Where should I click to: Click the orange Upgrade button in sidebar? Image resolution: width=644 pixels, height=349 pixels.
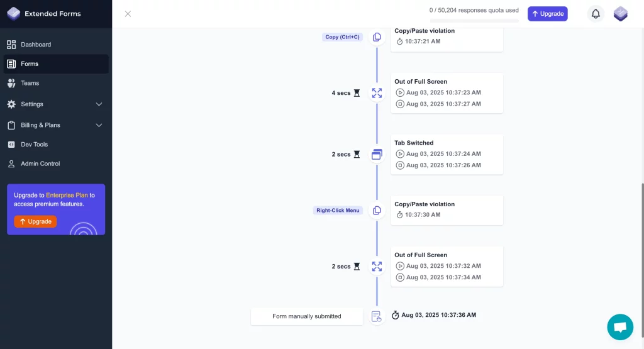coord(35,221)
